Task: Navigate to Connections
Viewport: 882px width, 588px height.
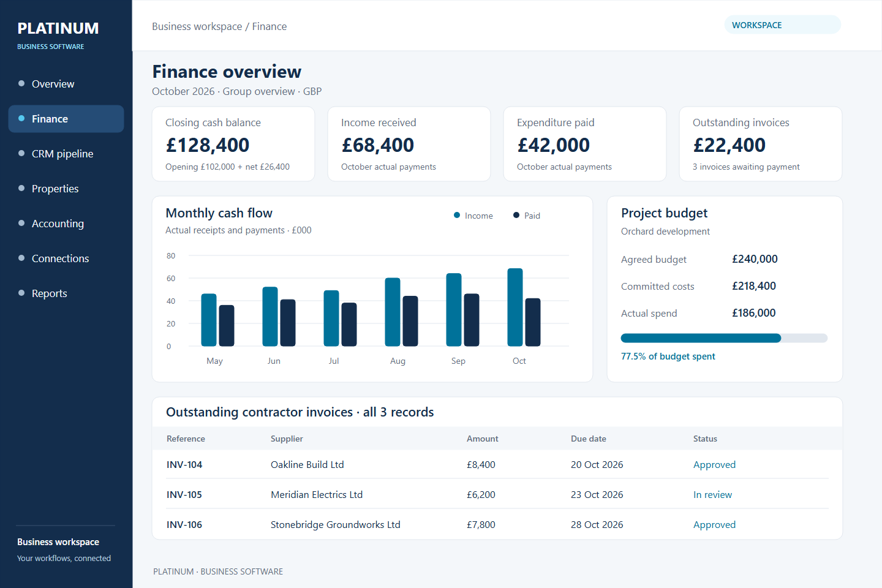Action: (x=66, y=258)
